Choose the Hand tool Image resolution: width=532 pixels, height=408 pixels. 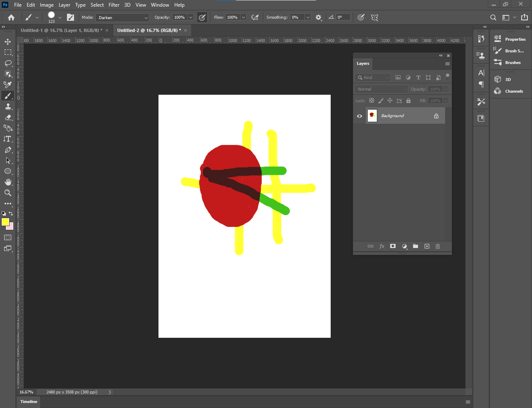click(x=8, y=182)
